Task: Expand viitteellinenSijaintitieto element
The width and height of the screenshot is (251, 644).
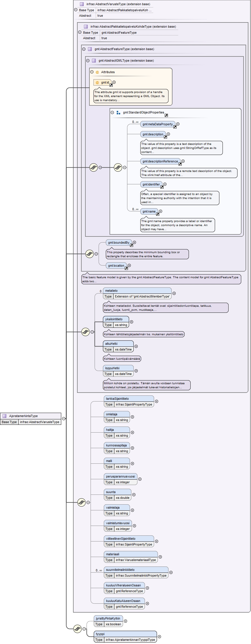Action: tap(157, 541)
